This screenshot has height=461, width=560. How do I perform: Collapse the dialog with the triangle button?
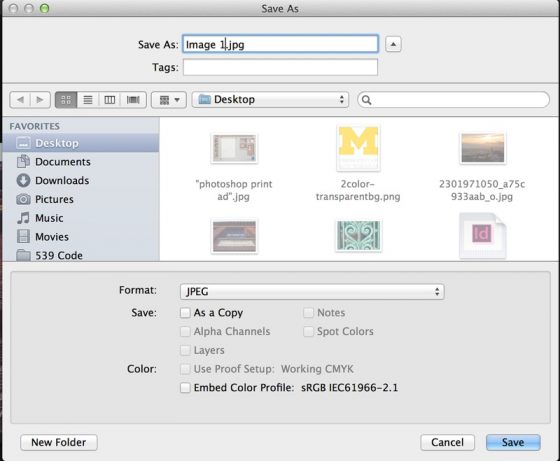click(393, 44)
